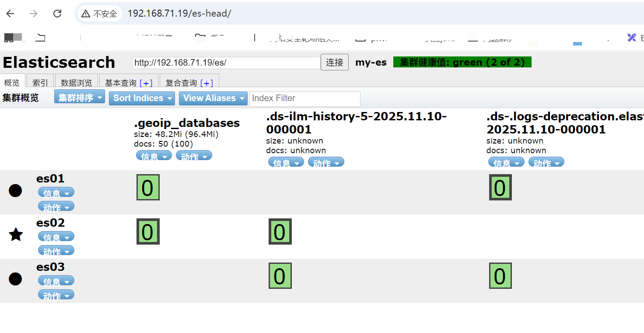Open the 复合查询 tab
This screenshot has width=644, height=333.
tap(182, 83)
